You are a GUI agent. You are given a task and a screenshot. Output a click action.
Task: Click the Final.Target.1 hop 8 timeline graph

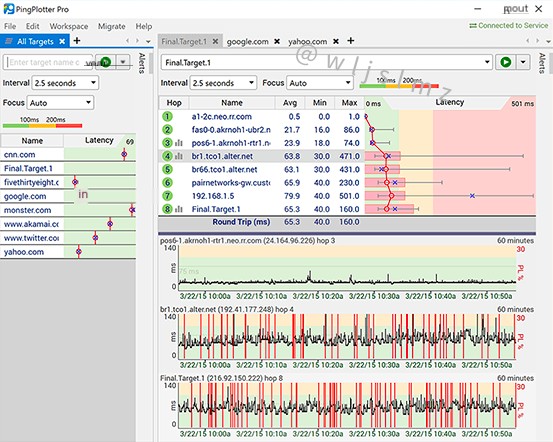point(347,405)
